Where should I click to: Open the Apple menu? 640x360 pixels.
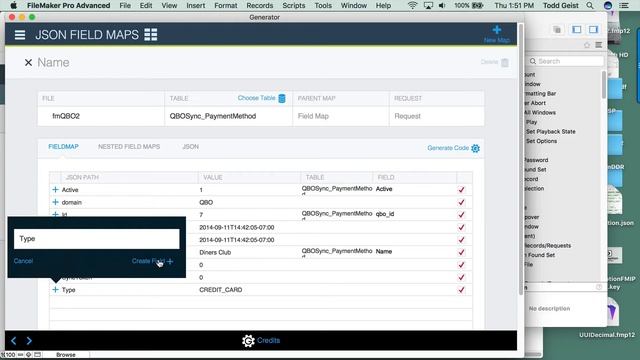(13, 5)
